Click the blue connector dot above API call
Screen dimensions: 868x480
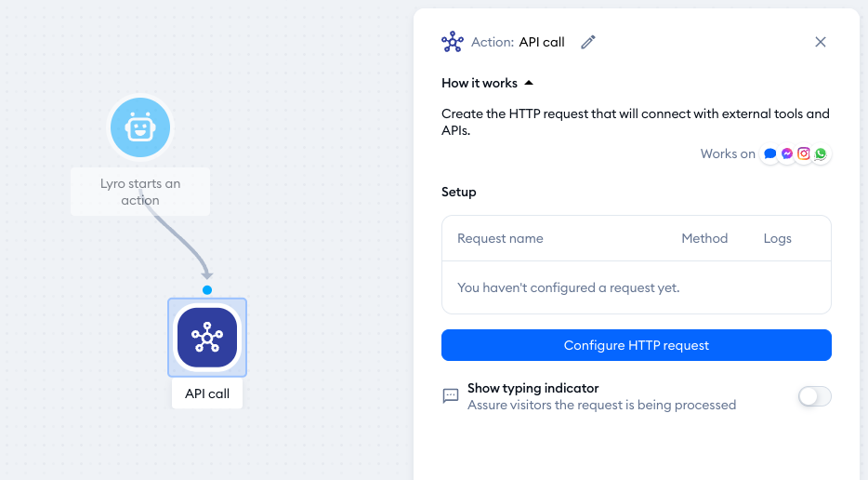207,290
